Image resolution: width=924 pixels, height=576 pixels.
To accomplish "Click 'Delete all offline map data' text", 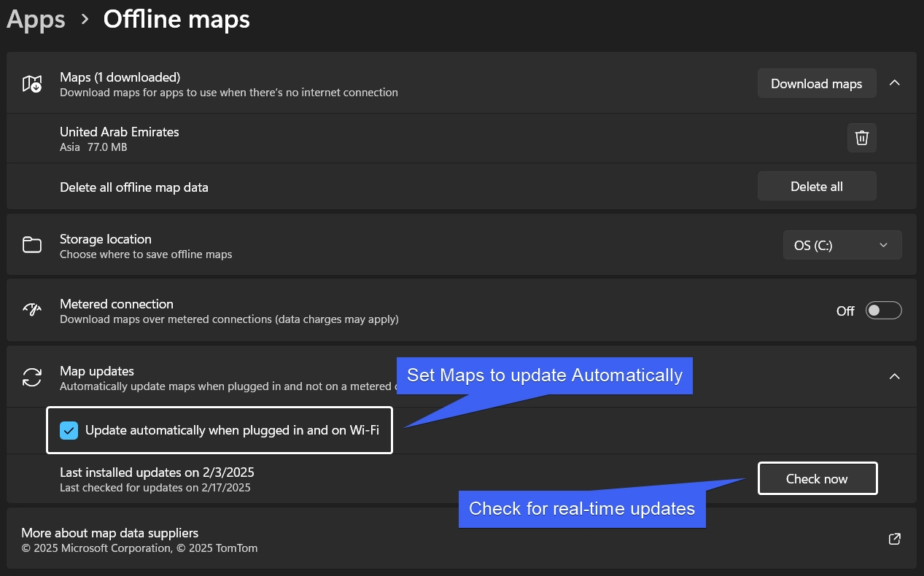I will pos(134,187).
